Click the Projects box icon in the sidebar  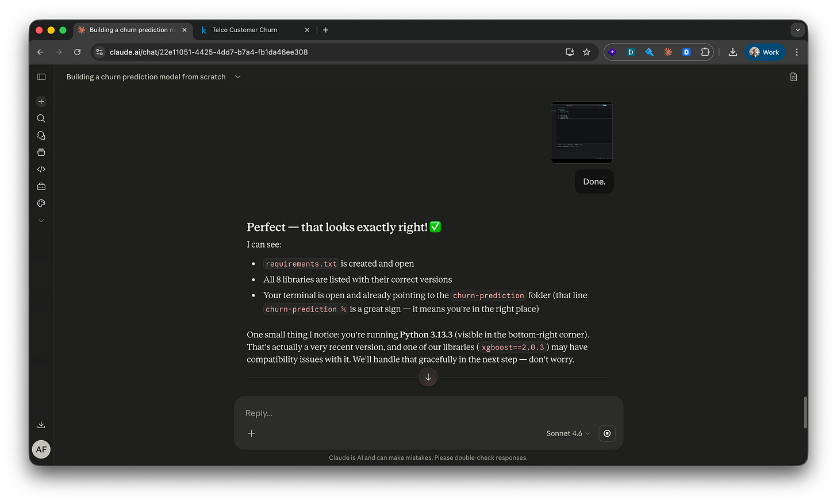[41, 152]
